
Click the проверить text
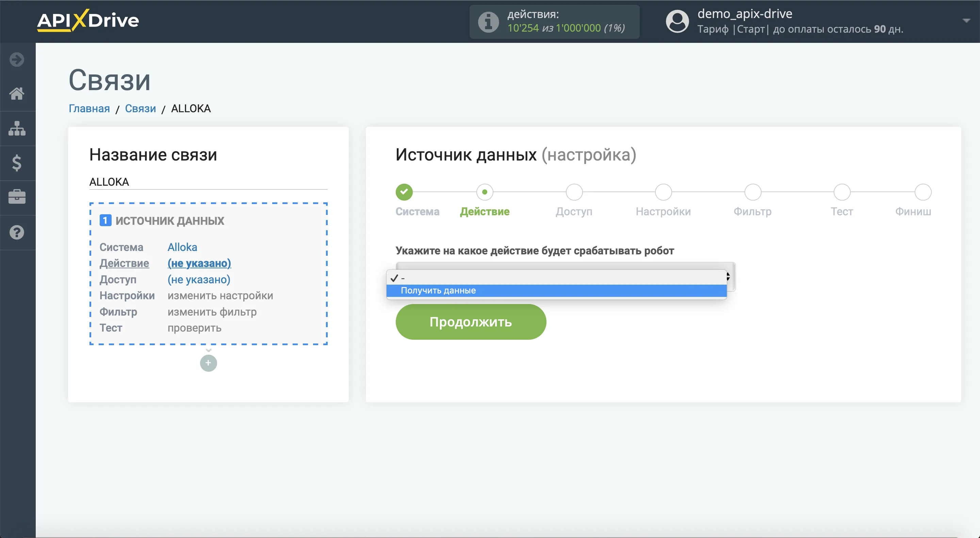[194, 328]
